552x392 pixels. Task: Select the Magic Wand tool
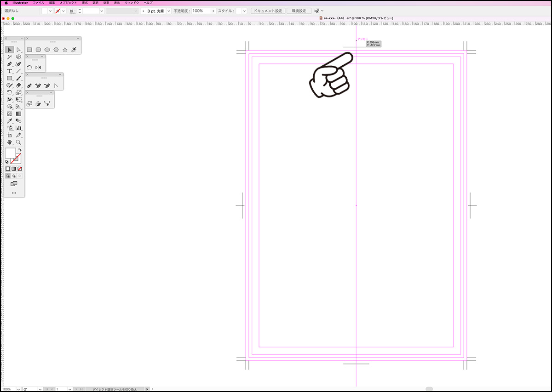(x=10, y=57)
